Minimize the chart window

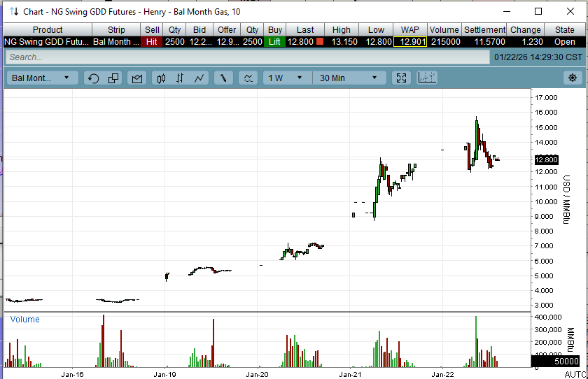(507, 11)
